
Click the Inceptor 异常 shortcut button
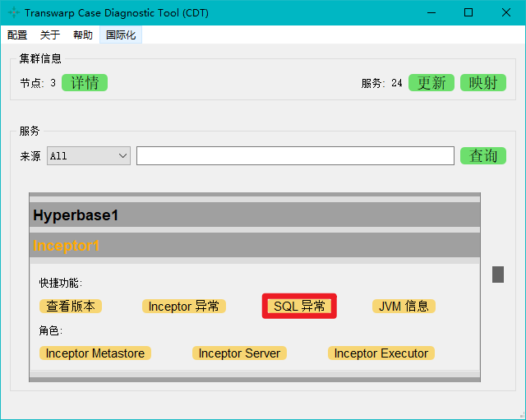point(184,307)
